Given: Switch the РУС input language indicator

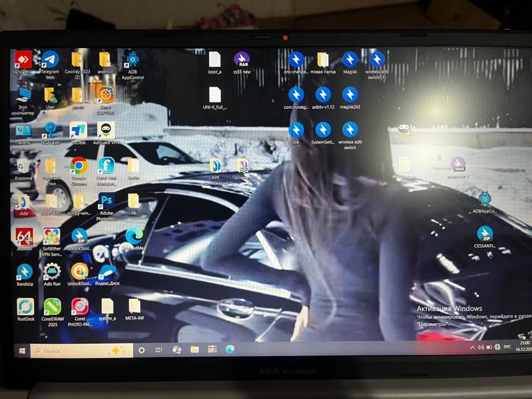Looking at the screenshot, I should 507,347.
